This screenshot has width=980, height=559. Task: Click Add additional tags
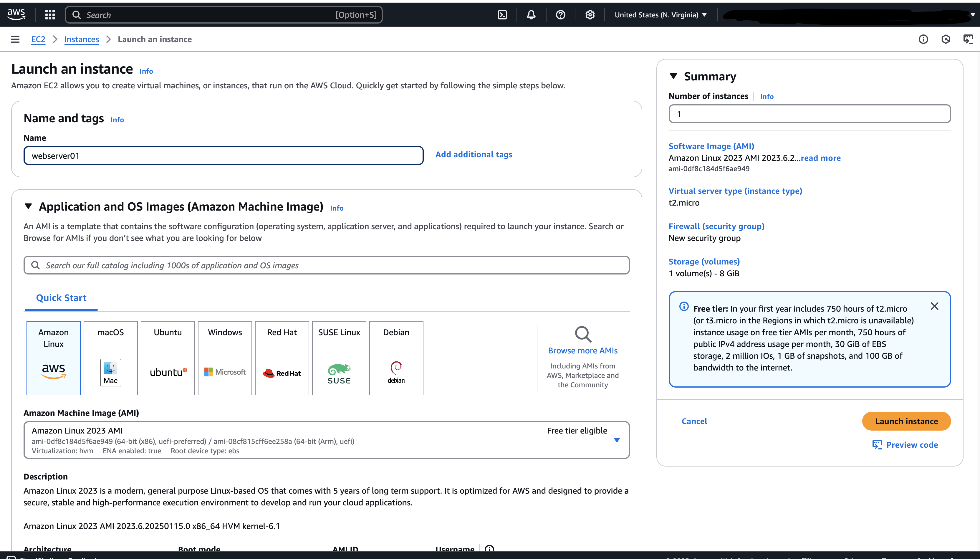click(x=474, y=154)
